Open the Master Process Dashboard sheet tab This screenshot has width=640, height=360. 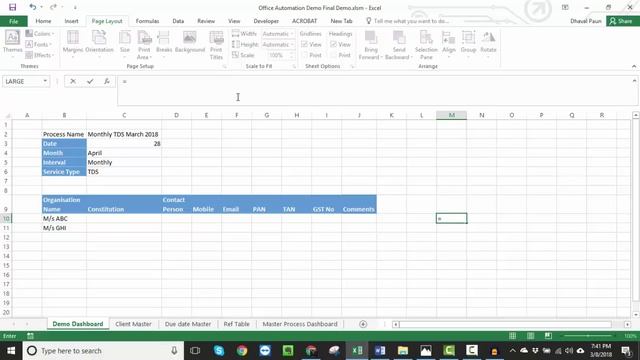[x=300, y=324]
